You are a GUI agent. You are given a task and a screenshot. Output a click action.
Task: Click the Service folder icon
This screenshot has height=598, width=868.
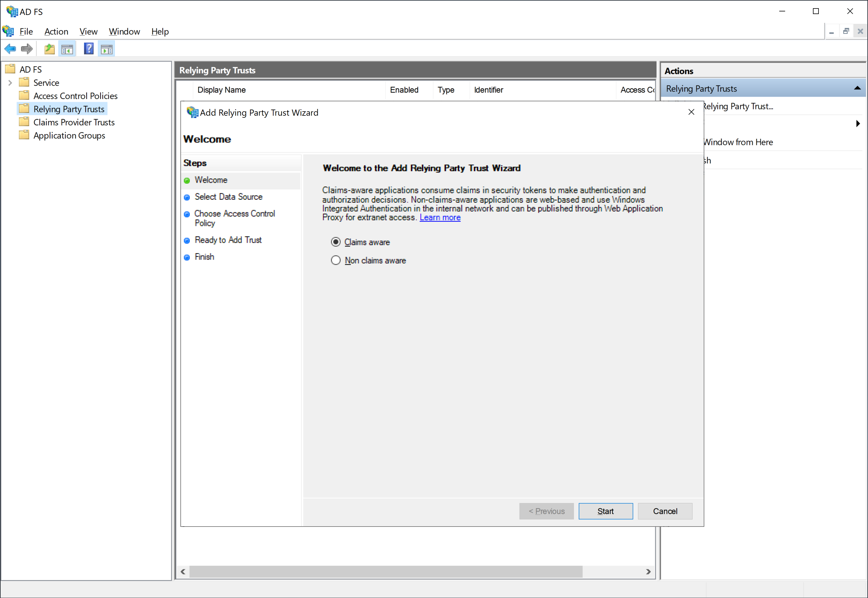tap(24, 82)
